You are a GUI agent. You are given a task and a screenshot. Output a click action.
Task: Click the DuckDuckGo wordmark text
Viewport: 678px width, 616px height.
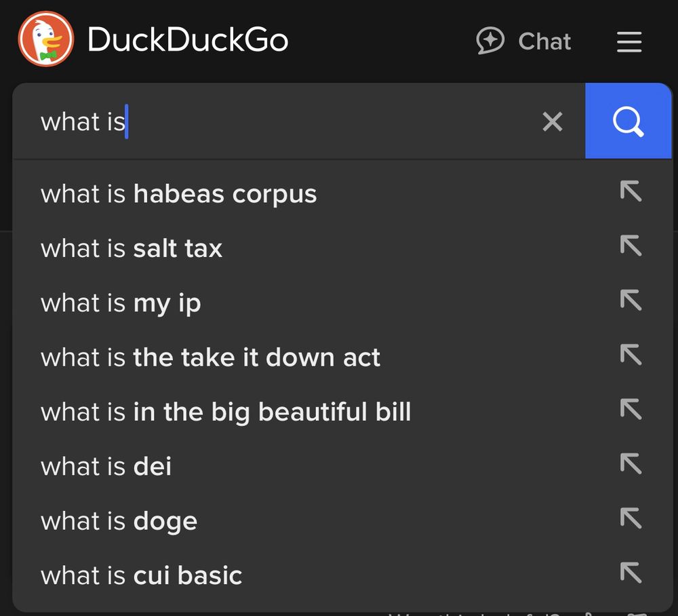tap(188, 39)
